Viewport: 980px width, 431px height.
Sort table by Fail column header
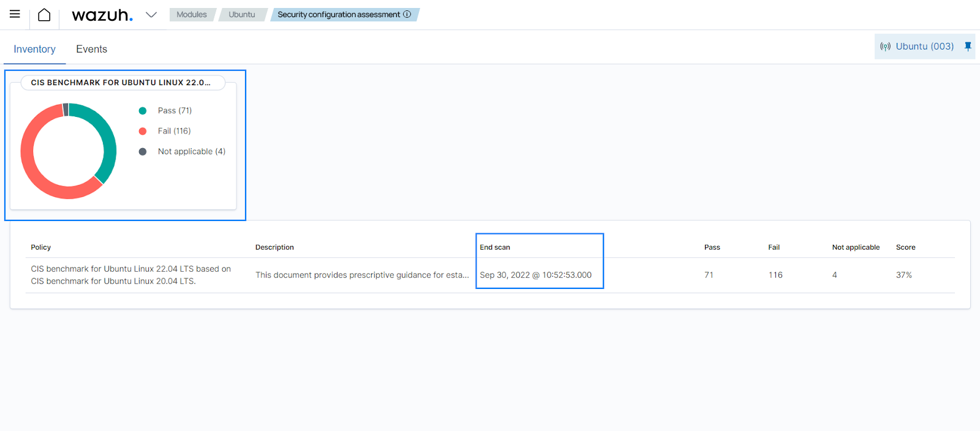point(774,247)
